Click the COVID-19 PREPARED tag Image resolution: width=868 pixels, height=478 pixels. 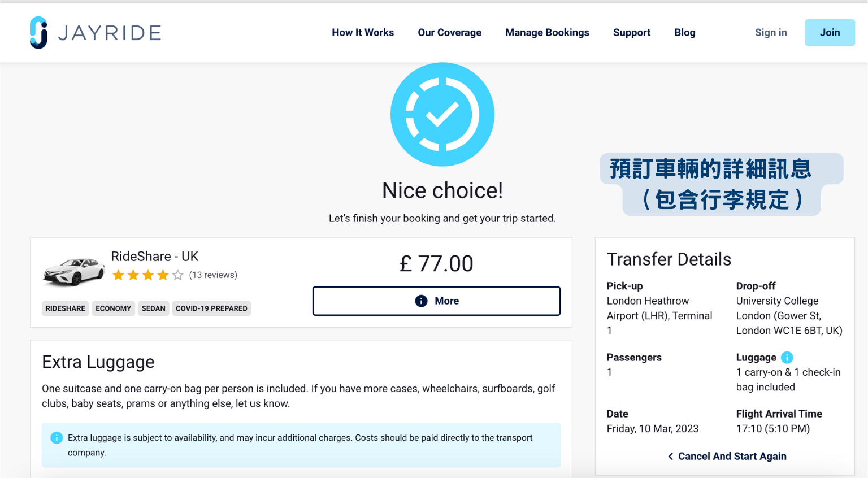coord(211,308)
